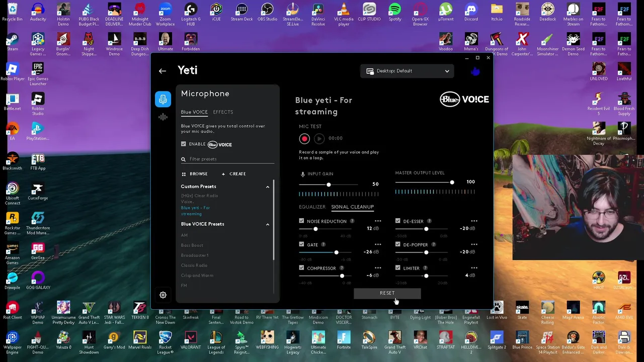Select Blue yeti - For streaming preset
This screenshot has width=644, height=362.
click(195, 211)
